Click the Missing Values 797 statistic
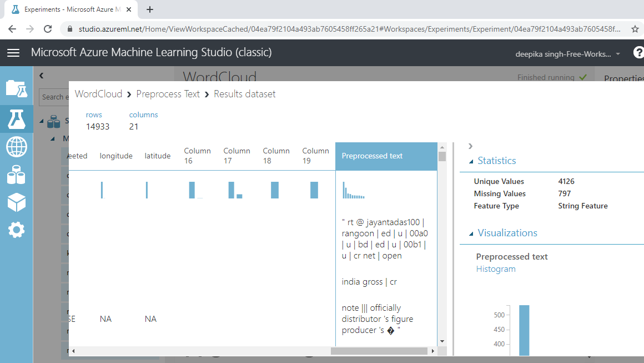This screenshot has width=644, height=363. pyautogui.click(x=564, y=193)
